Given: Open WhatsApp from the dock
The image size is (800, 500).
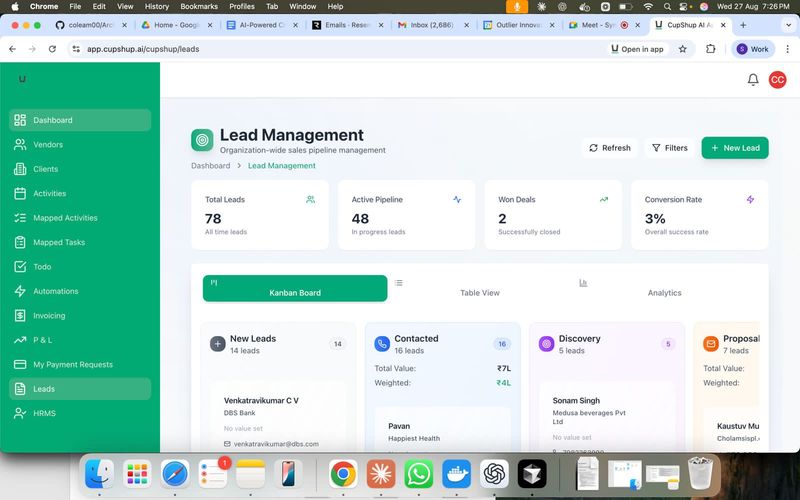Looking at the screenshot, I should pos(419,474).
